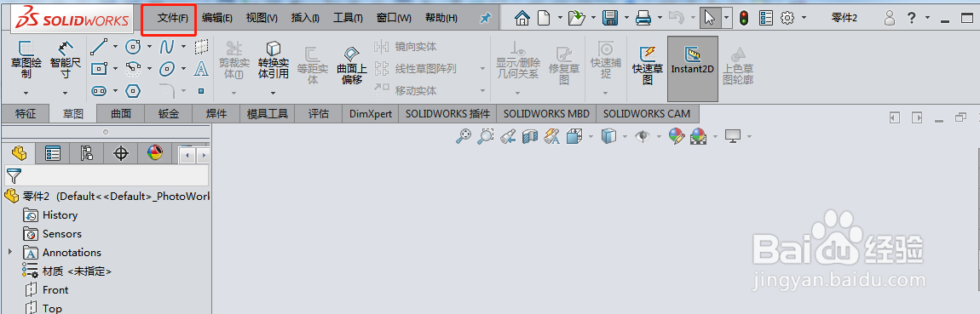
Task: Click the Rebuild traffic light icon
Action: click(744, 18)
